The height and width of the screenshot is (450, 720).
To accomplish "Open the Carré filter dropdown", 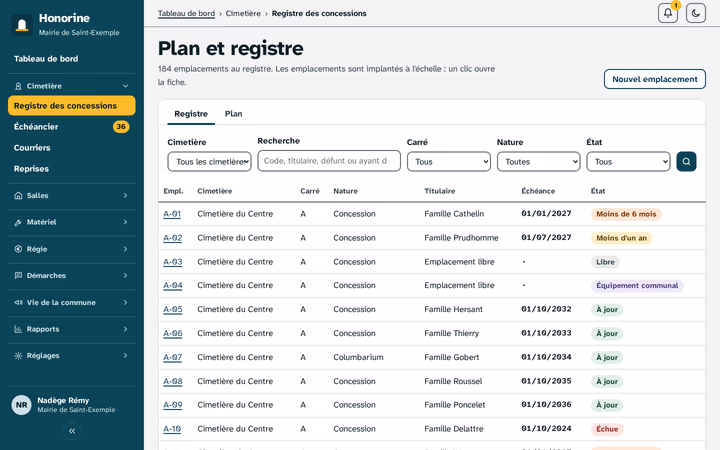I will (x=449, y=162).
